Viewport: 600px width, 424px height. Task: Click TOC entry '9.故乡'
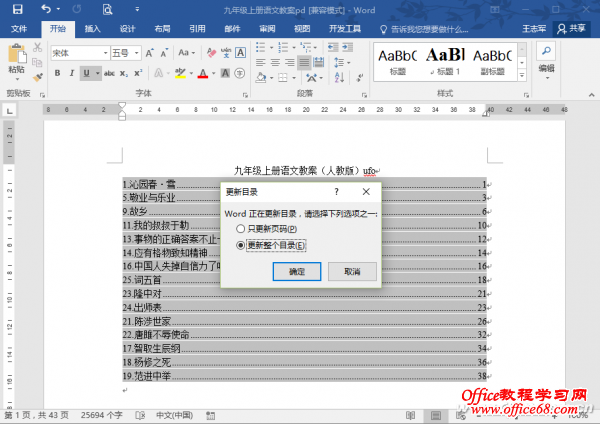304,211
